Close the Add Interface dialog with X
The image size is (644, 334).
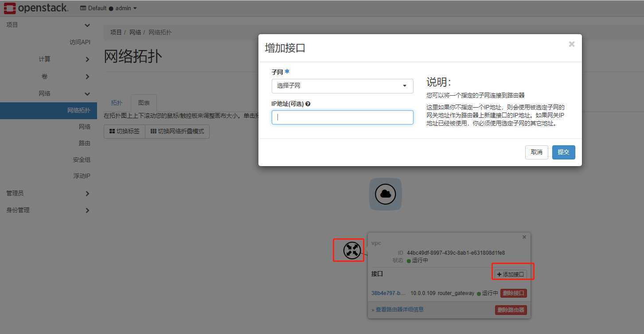(572, 44)
